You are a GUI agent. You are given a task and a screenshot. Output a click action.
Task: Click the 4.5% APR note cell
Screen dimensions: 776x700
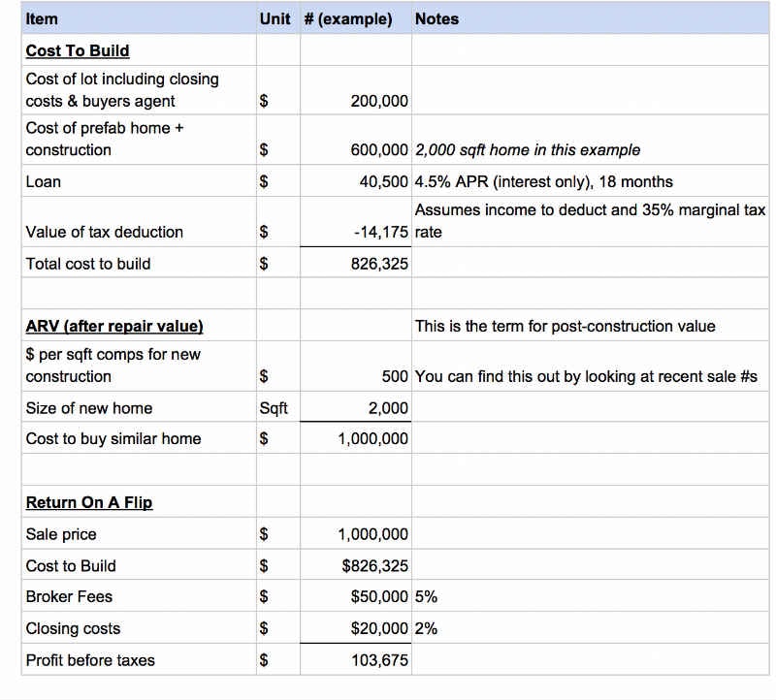pos(590,181)
